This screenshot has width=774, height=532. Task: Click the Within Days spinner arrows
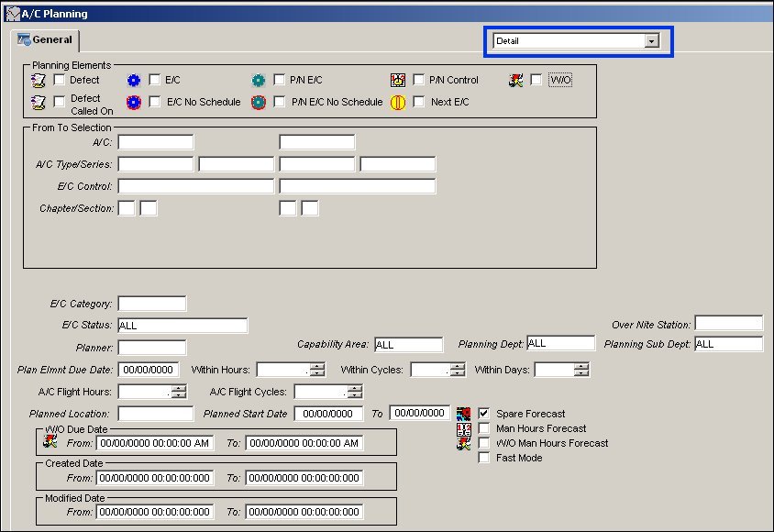[581, 370]
